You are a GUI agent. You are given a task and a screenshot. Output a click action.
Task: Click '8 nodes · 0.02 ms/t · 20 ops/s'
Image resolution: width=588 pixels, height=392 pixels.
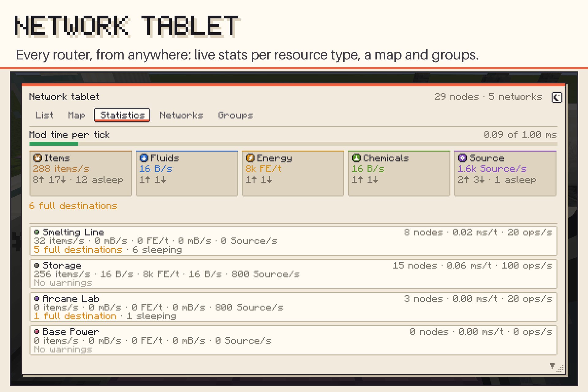coord(478,232)
